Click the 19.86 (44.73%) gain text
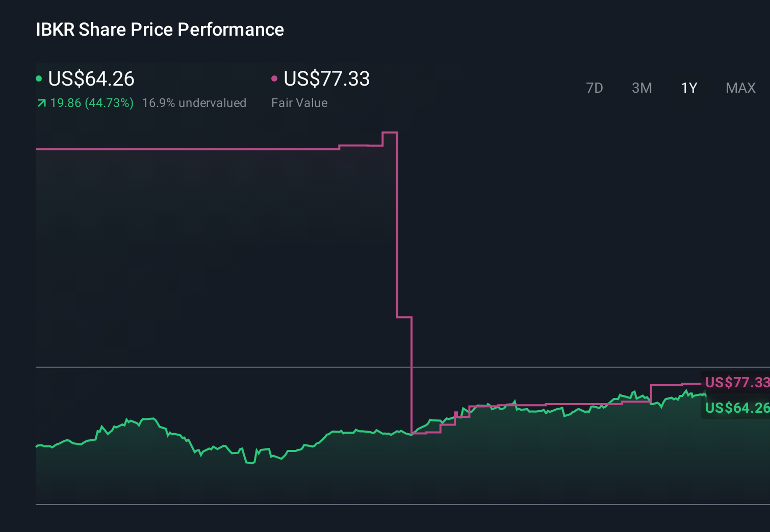 click(x=91, y=102)
